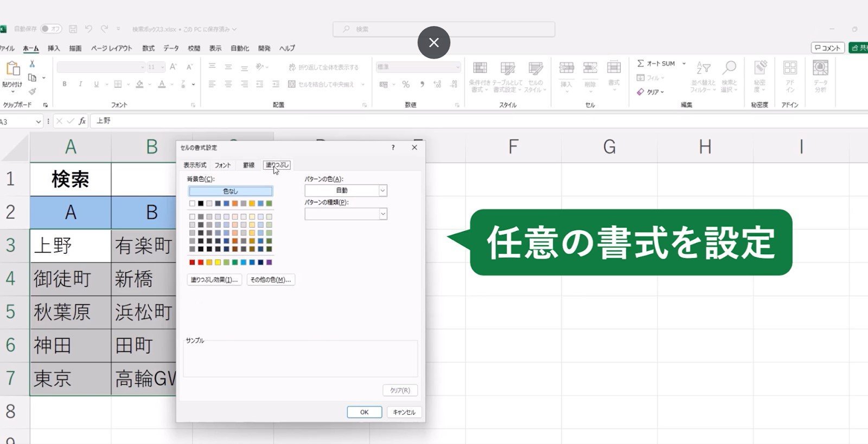Toggle the AutoSave switch
This screenshot has height=444, width=868.
click(51, 29)
